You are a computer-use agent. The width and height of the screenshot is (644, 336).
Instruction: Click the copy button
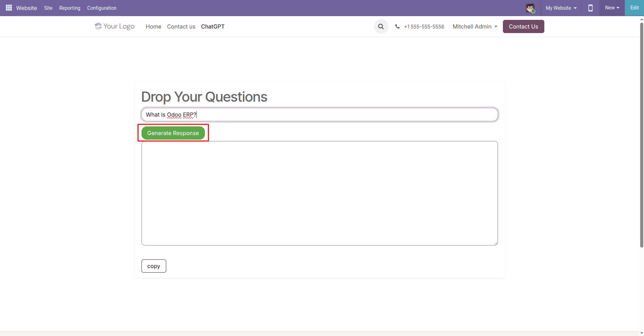[x=154, y=266]
